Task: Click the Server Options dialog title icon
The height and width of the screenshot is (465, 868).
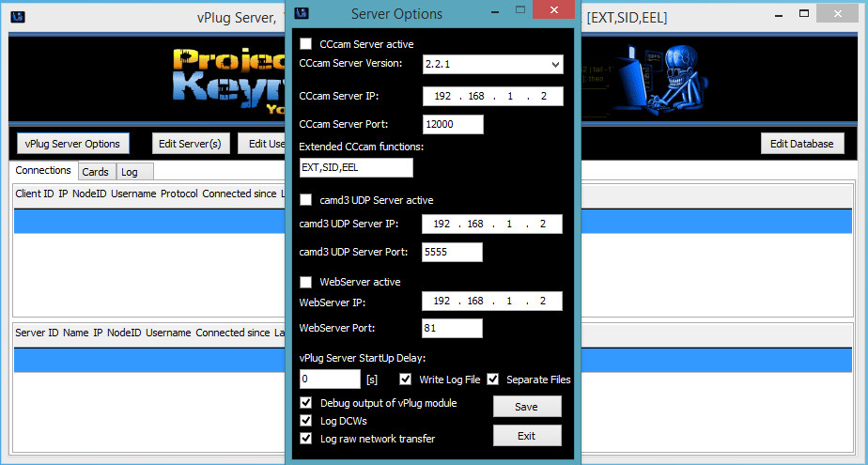Action: (x=302, y=14)
